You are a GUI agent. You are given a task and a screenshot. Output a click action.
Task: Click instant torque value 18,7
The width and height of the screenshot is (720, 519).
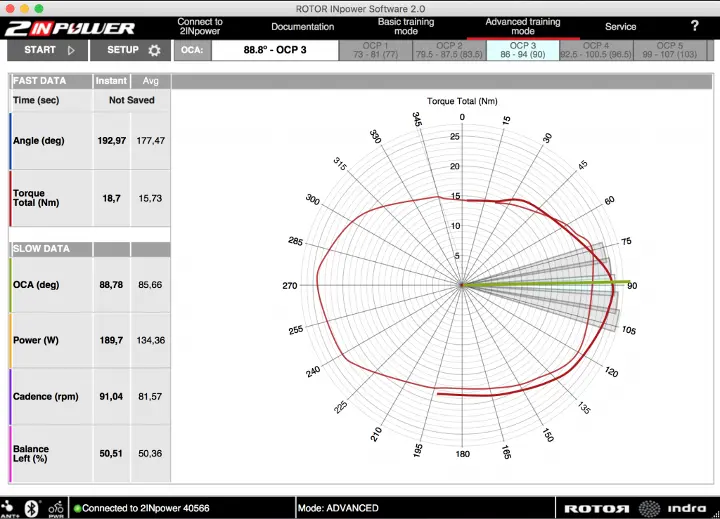click(x=112, y=198)
